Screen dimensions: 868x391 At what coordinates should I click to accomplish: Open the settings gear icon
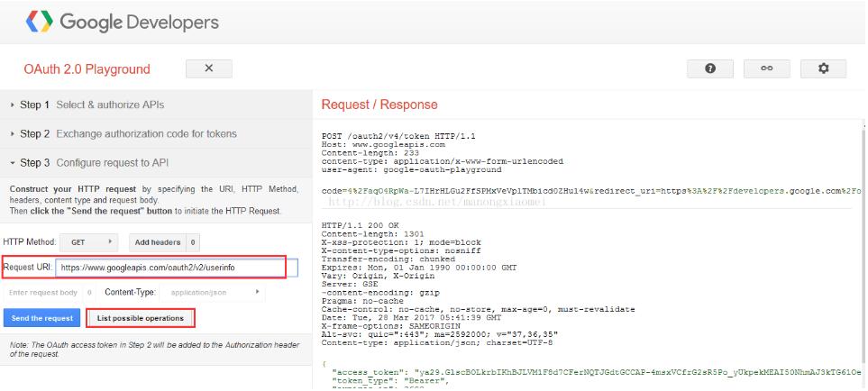click(823, 68)
